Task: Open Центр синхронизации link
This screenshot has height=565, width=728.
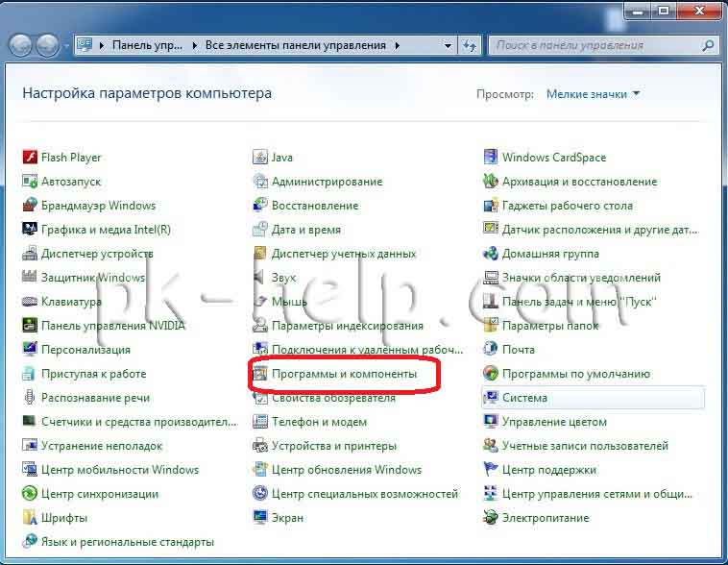Action: pyautogui.click(x=100, y=494)
